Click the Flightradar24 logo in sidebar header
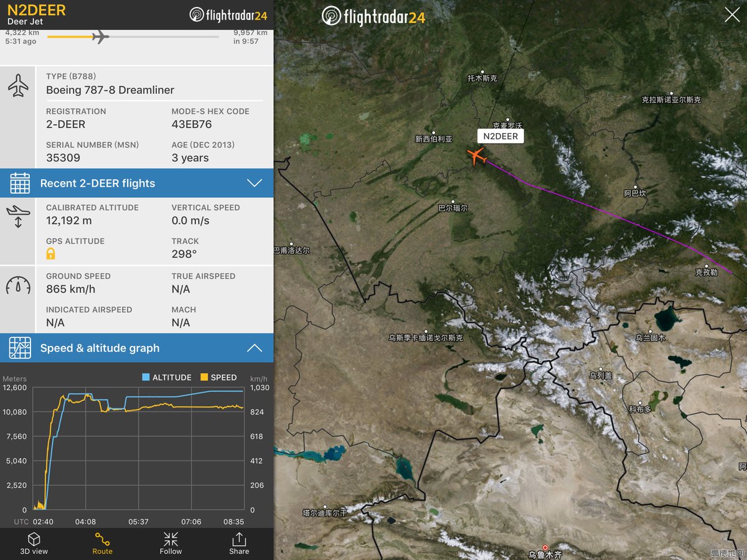 click(x=230, y=15)
